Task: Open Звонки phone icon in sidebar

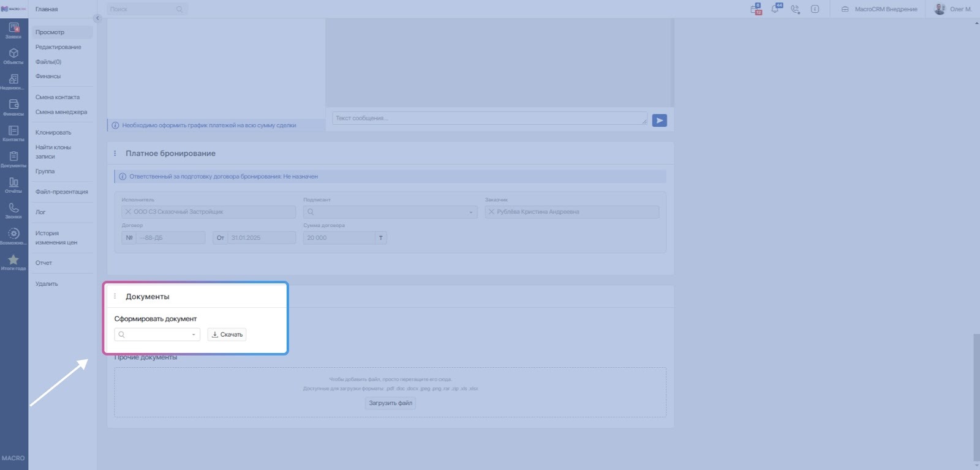Action: point(13,210)
